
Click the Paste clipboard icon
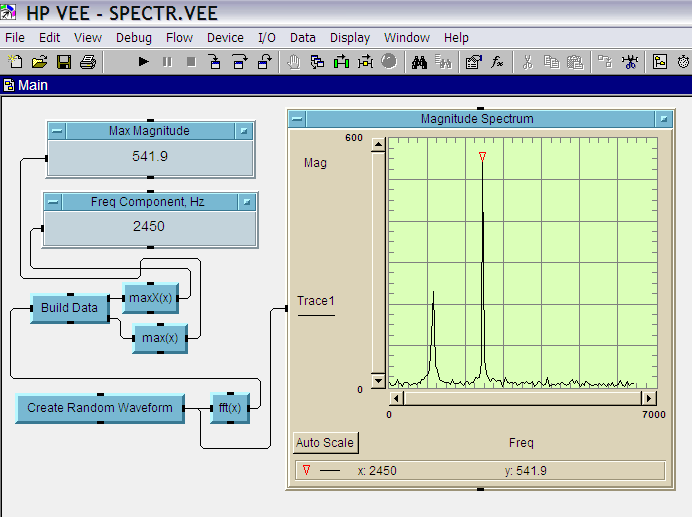tap(575, 62)
